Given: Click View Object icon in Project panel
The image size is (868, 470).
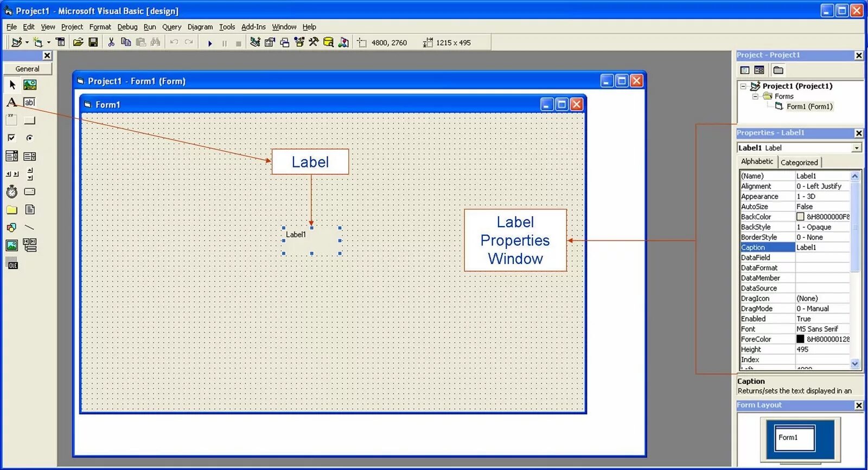Looking at the screenshot, I should point(759,70).
